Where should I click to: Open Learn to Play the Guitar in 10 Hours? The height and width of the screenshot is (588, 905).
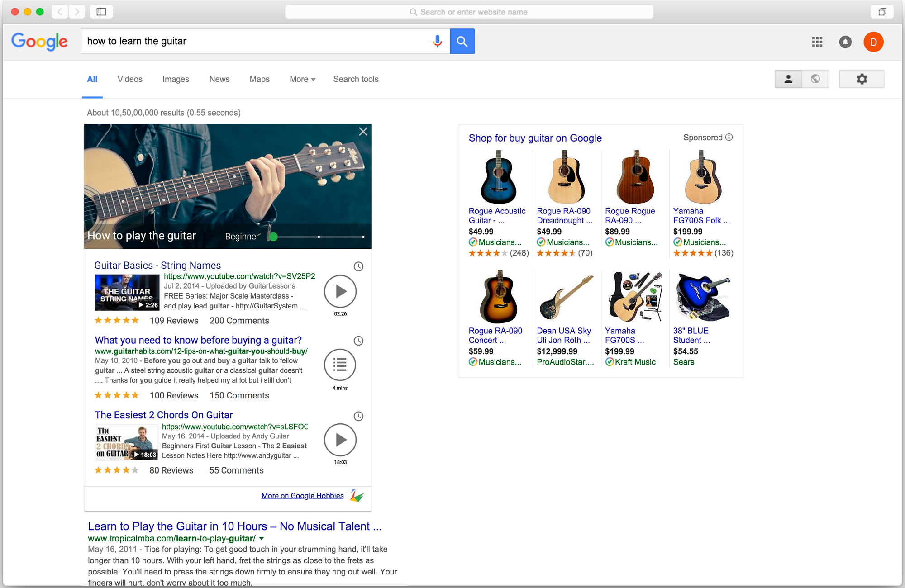pos(235,526)
